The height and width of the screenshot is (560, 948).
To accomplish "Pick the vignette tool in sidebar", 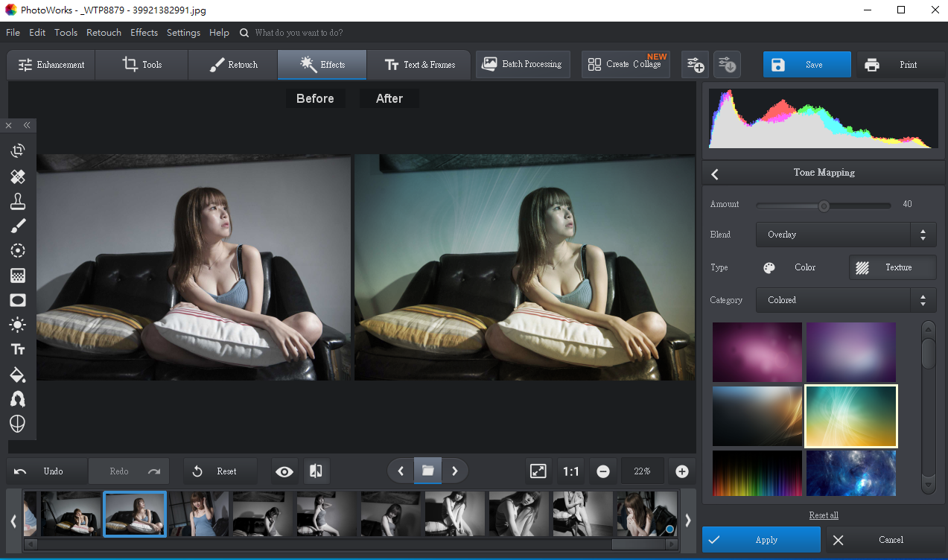I will pyautogui.click(x=18, y=300).
